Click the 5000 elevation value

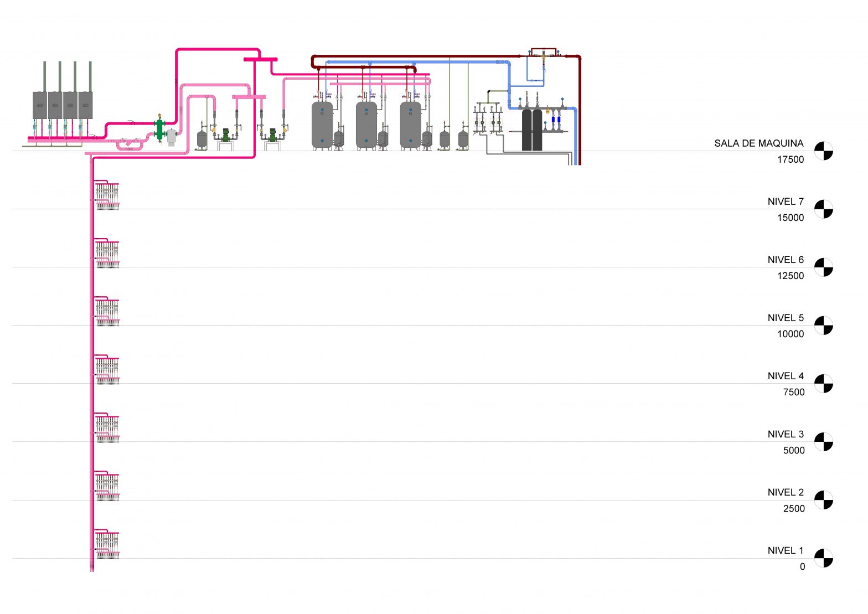pos(793,450)
